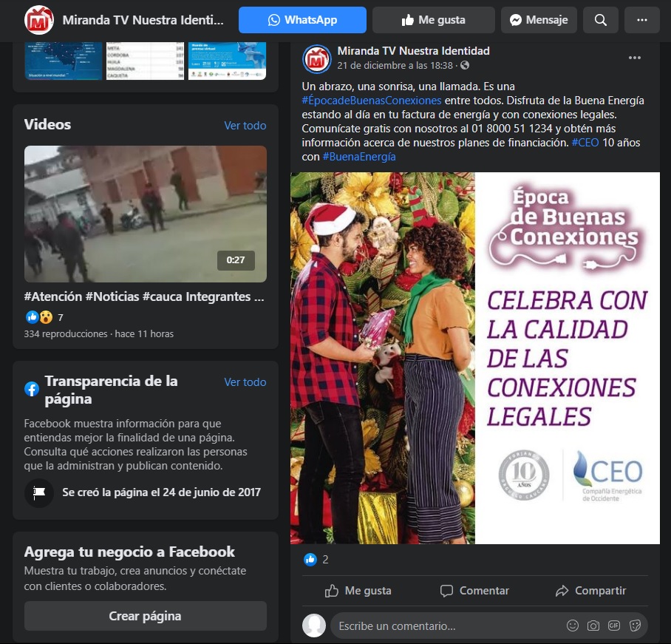Viewport: 671px width, 644px height.
Task: Click the WhatsApp contact button
Action: [302, 20]
